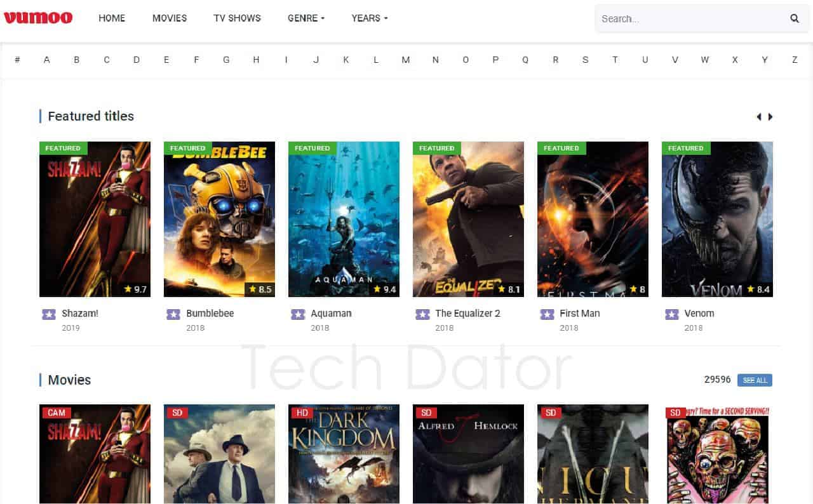
Task: Filter titles starting with letter V
Action: 675,60
